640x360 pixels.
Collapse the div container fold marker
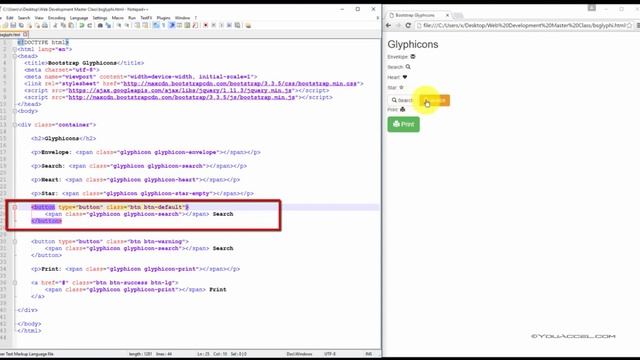[15, 125]
